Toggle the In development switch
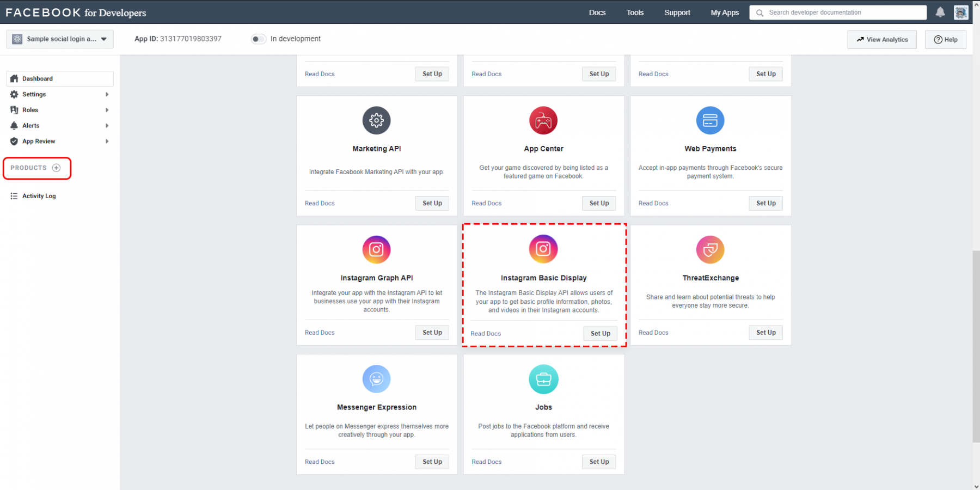Screen dimensions: 980x490 258,39
